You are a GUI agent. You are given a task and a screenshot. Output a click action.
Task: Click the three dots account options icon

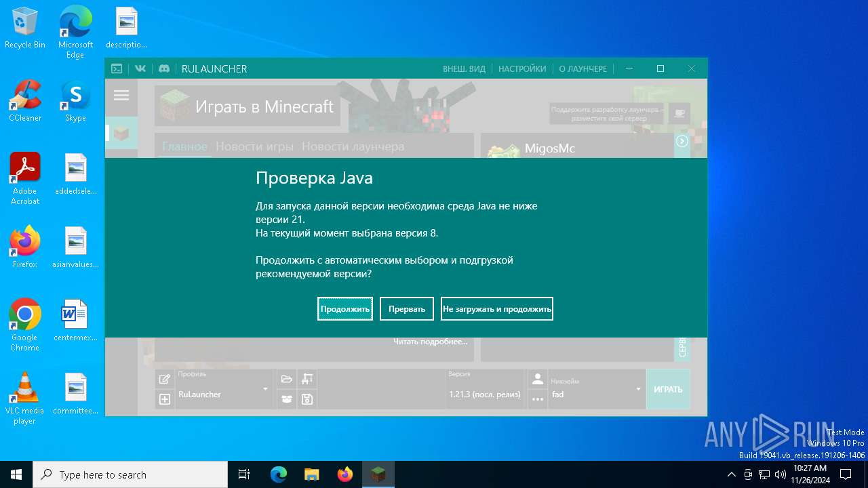coord(538,399)
